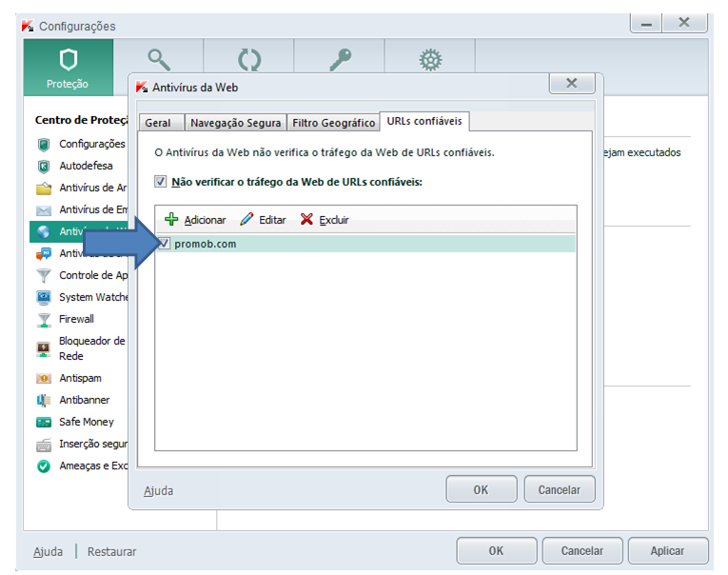728x575 pixels.
Task: Switch to the Navegação Segura tab
Action: click(235, 123)
